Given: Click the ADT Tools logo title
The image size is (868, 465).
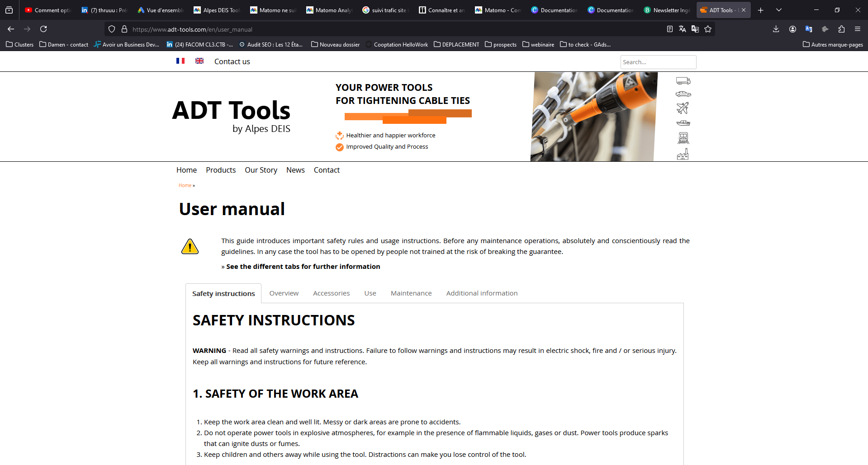Looking at the screenshot, I should click(x=231, y=111).
